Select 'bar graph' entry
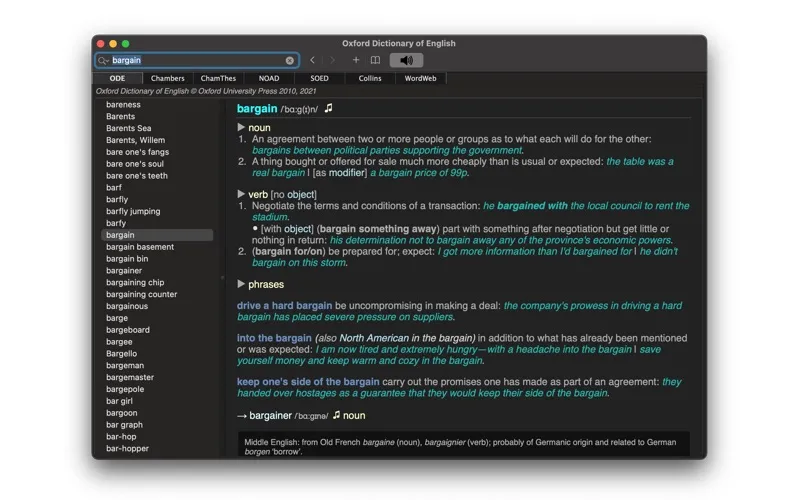800x500 pixels. click(x=124, y=424)
